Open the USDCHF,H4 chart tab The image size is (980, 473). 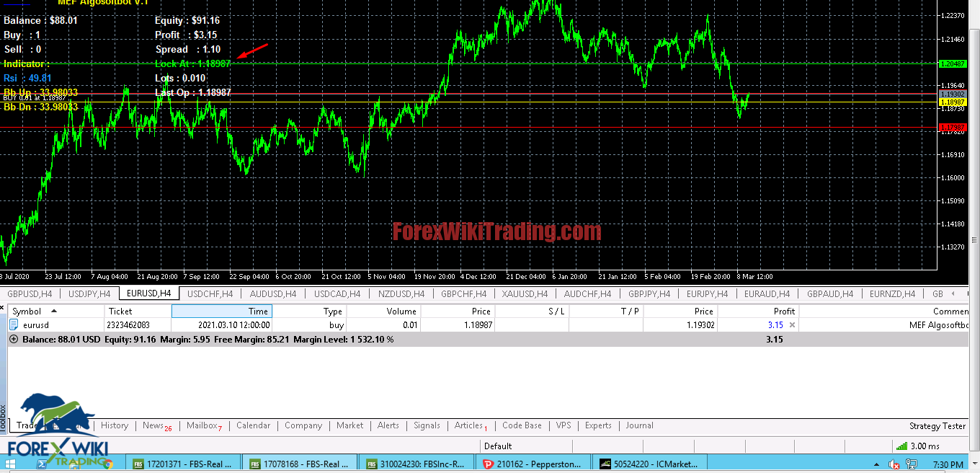210,294
